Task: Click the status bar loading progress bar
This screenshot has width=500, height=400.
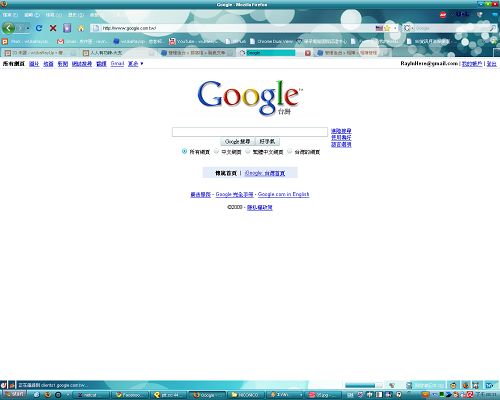Action: (x=364, y=385)
